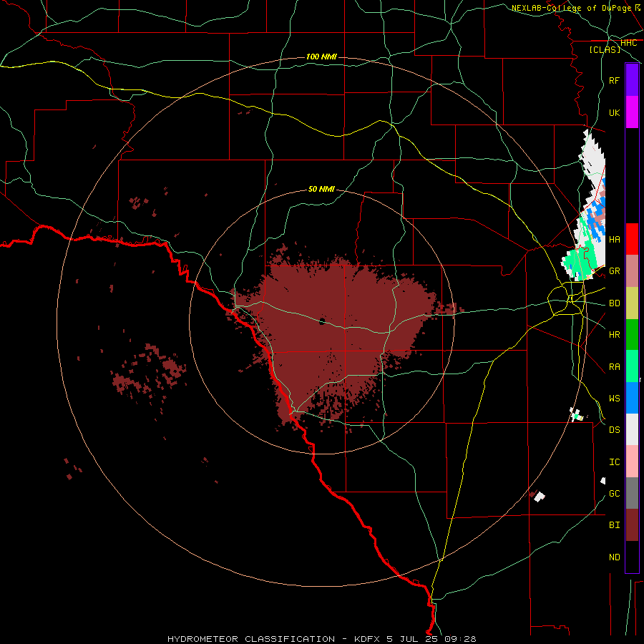Click the HR legend label
The image size is (644, 644).
click(x=614, y=335)
